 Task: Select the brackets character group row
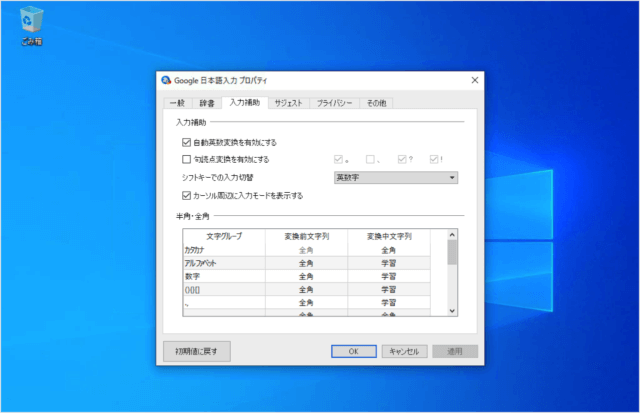(224, 289)
